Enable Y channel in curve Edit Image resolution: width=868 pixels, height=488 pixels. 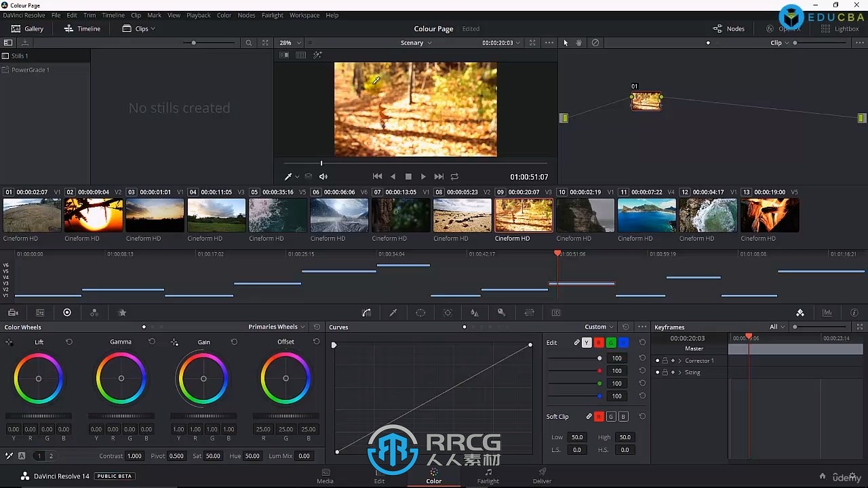(x=587, y=343)
